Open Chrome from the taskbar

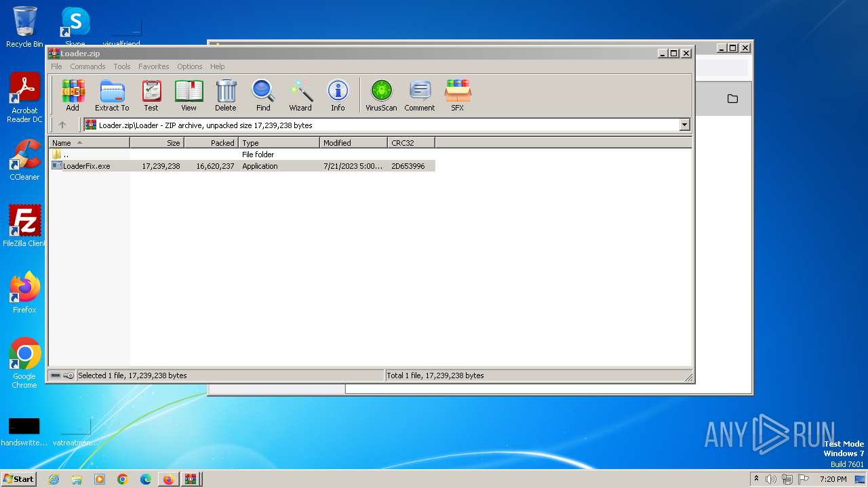[123, 479]
